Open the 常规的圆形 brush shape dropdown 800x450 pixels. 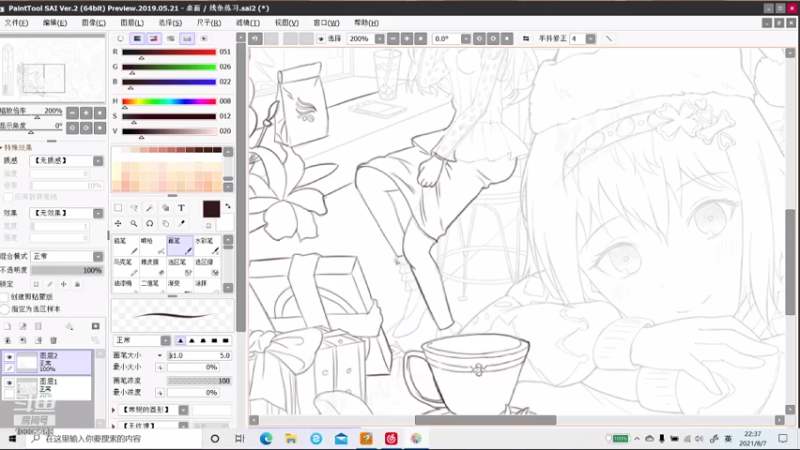(x=183, y=410)
